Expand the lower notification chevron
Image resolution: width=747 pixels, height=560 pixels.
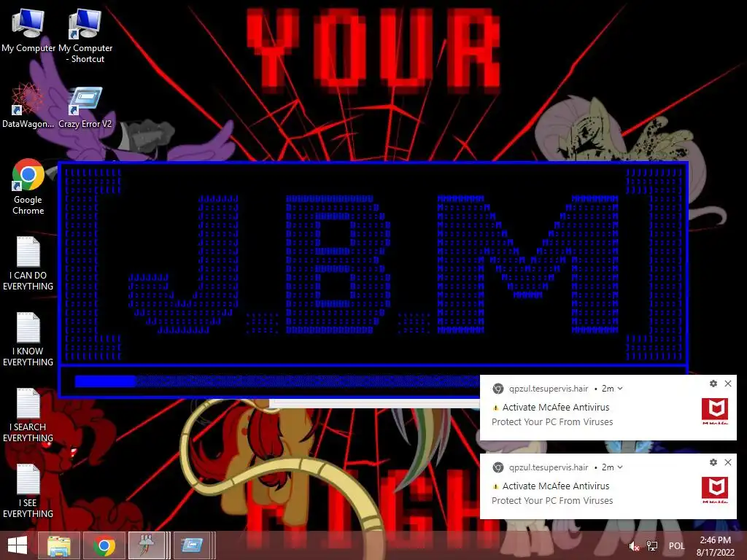click(x=620, y=467)
